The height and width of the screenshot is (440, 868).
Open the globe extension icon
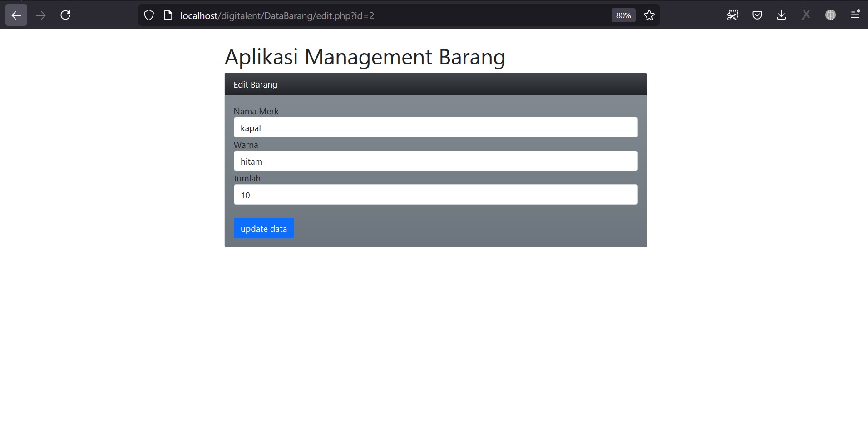coord(831,15)
